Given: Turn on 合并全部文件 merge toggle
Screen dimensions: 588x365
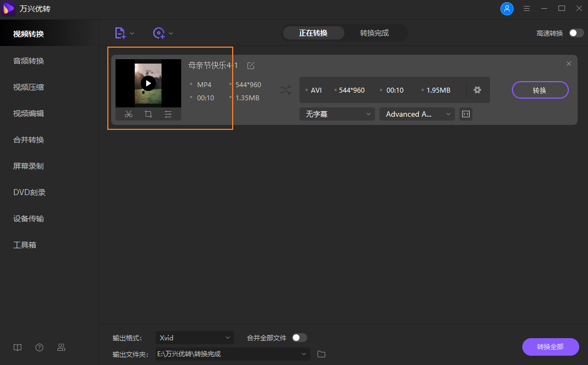Looking at the screenshot, I should 300,338.
